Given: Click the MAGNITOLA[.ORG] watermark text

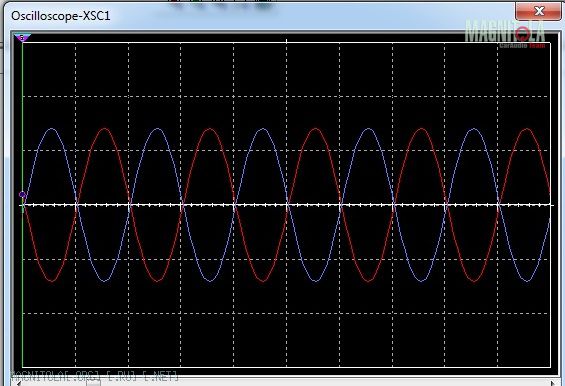Looking at the screenshot, I should [x=95, y=376].
